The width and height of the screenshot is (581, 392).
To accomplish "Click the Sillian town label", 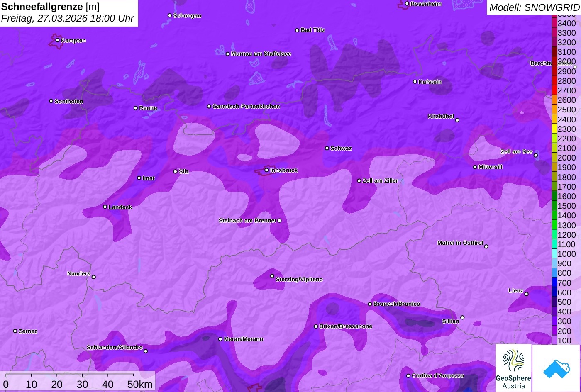I will pyautogui.click(x=451, y=321).
